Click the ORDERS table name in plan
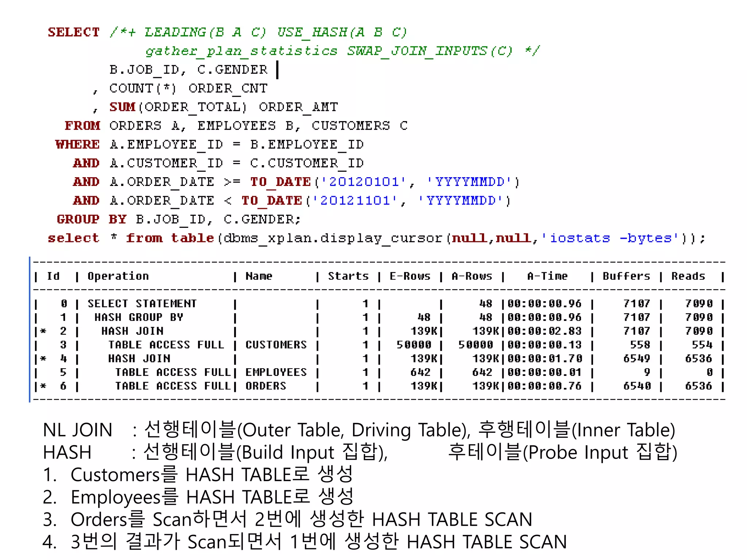The width and height of the screenshot is (747, 560). point(266,386)
